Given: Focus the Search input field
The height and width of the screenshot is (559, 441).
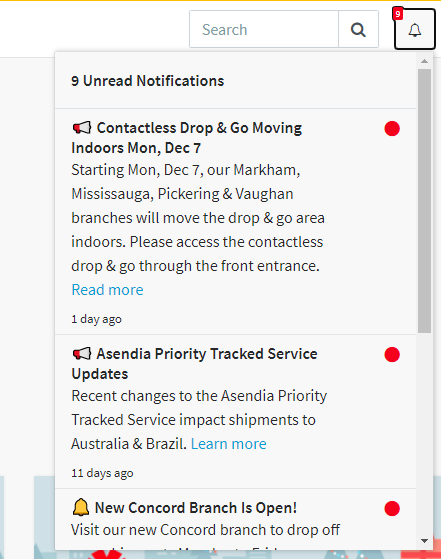Looking at the screenshot, I should pos(264,29).
